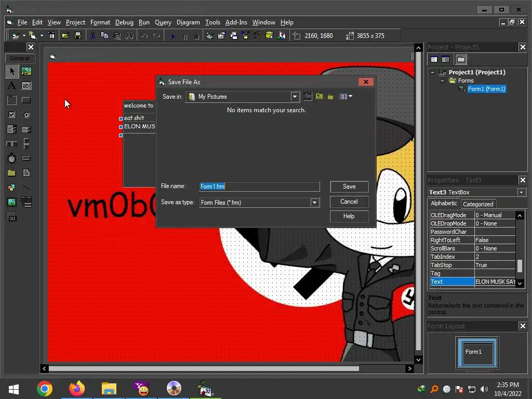Click the Save Project toolbar icon
The width and height of the screenshot is (532, 399).
pyautogui.click(x=78, y=35)
